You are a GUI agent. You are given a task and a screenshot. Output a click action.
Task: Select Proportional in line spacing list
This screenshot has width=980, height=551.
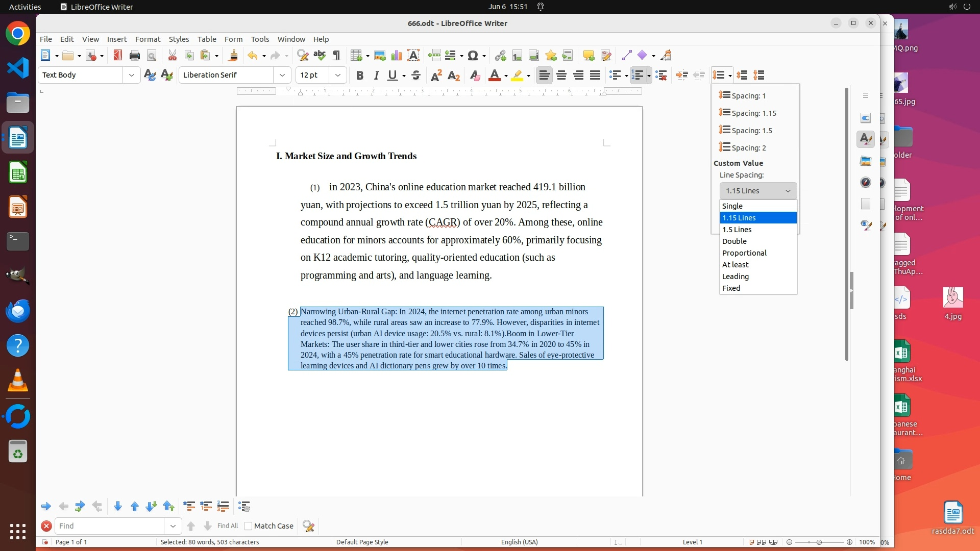tap(744, 253)
